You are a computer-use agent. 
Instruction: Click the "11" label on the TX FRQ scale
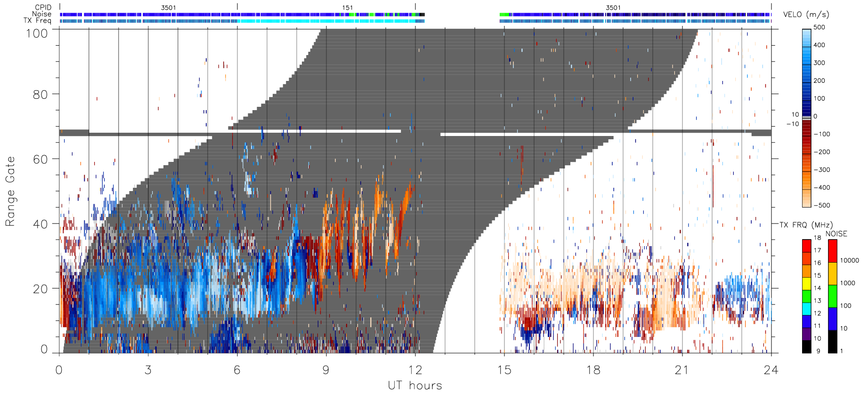coord(817,326)
